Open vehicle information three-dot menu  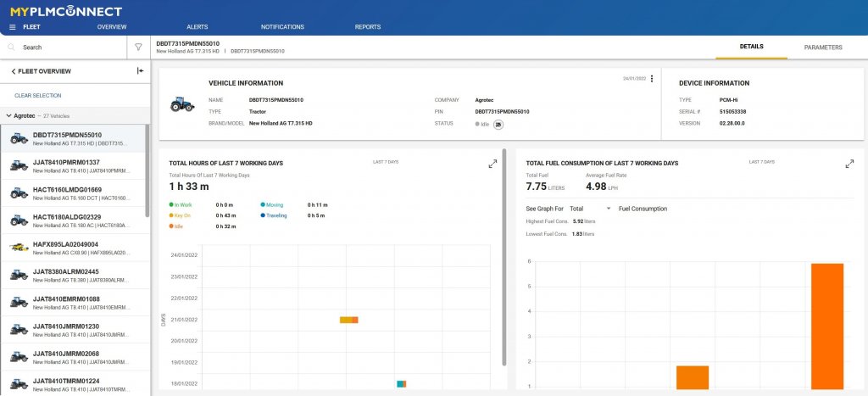(652, 79)
